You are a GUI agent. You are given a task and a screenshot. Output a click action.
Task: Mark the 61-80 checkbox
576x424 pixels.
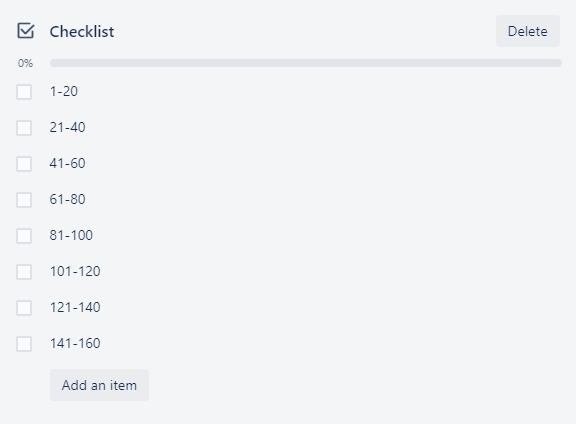pos(24,200)
